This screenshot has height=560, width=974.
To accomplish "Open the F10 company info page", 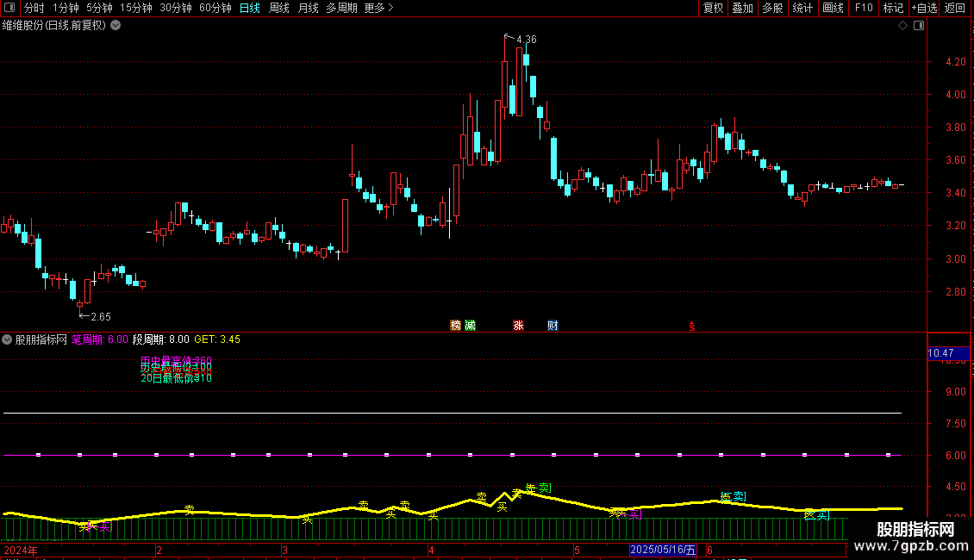I will [x=864, y=8].
